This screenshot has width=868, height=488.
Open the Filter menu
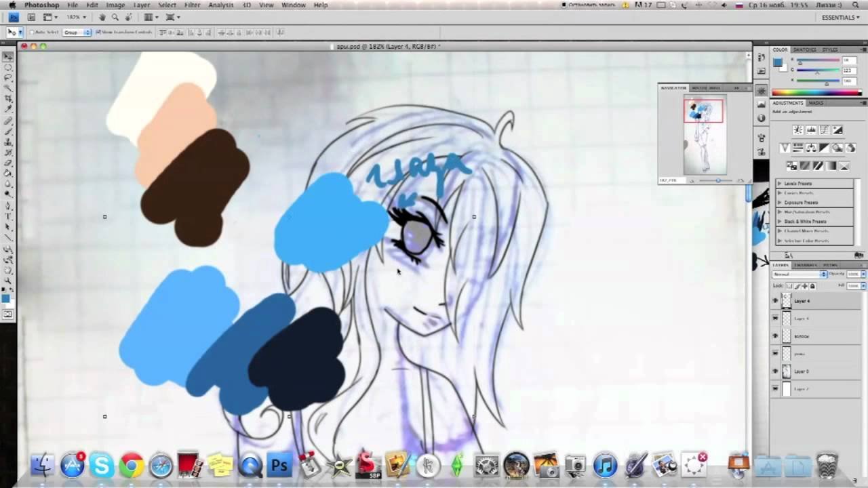(192, 5)
